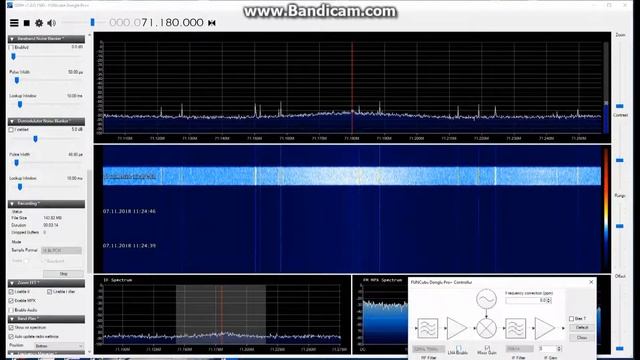Adjust the Zoom vertical slider

pyautogui.click(x=620, y=106)
